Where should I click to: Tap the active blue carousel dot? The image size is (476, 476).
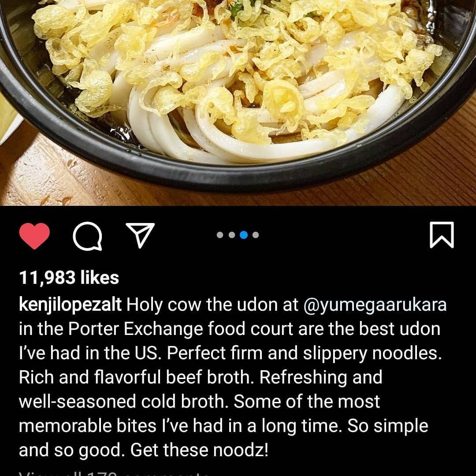point(244,234)
